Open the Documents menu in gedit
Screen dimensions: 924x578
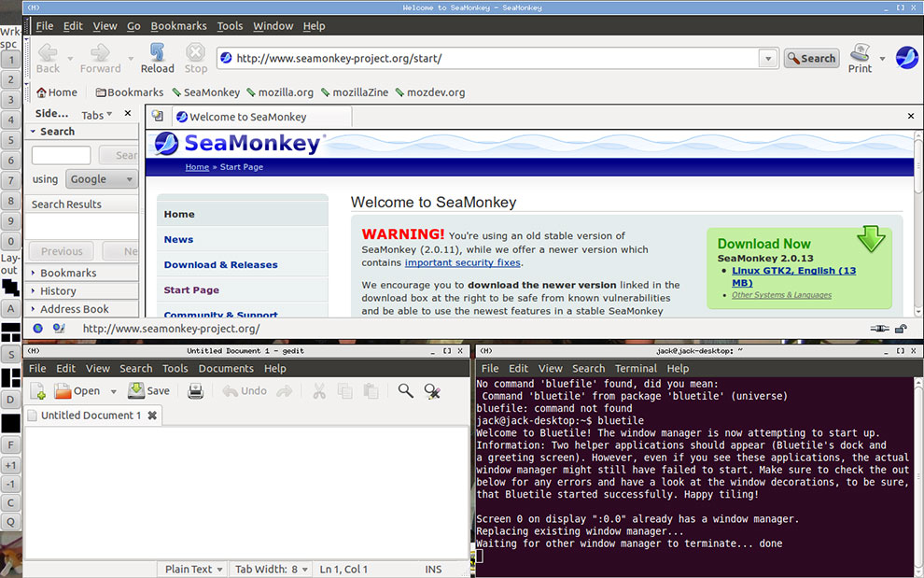226,369
